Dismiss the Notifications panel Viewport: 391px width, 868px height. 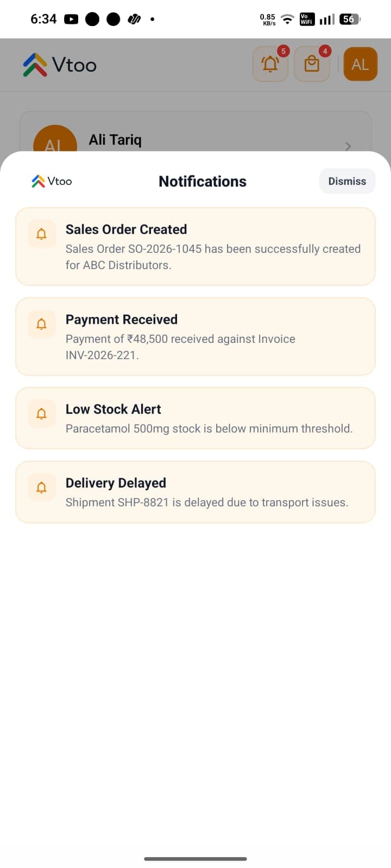coord(347,181)
